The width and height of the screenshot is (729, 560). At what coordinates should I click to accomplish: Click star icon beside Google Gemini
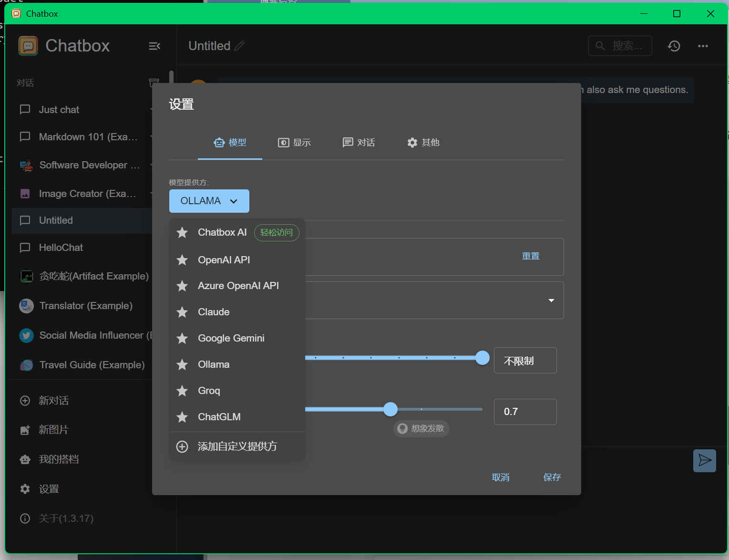(182, 338)
